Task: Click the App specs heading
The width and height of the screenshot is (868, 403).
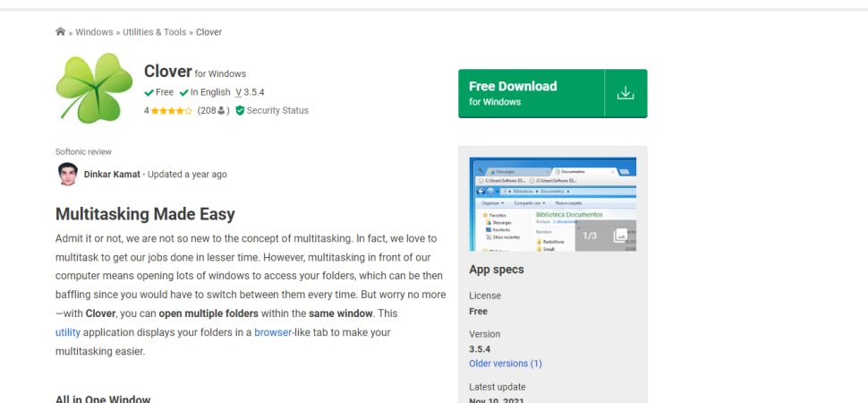Action: pyautogui.click(x=496, y=270)
